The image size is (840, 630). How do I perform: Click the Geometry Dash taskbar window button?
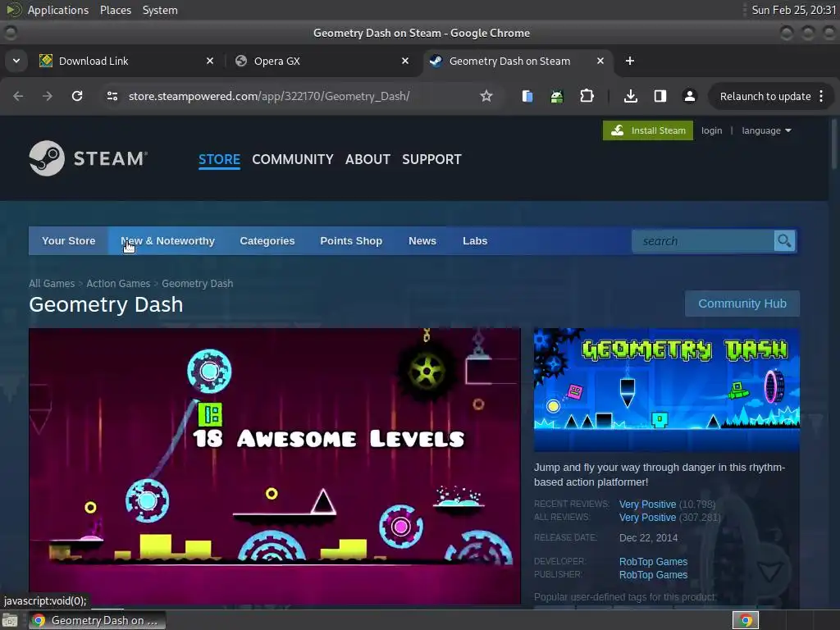tap(97, 620)
